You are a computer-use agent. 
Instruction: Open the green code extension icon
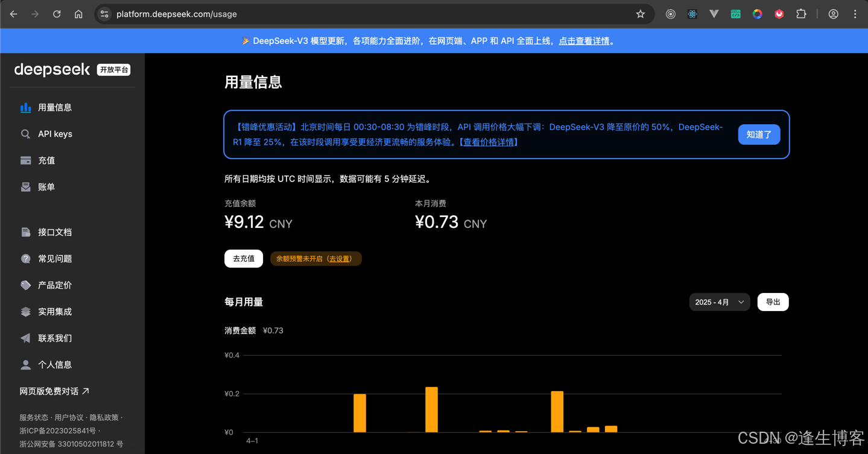pos(735,14)
